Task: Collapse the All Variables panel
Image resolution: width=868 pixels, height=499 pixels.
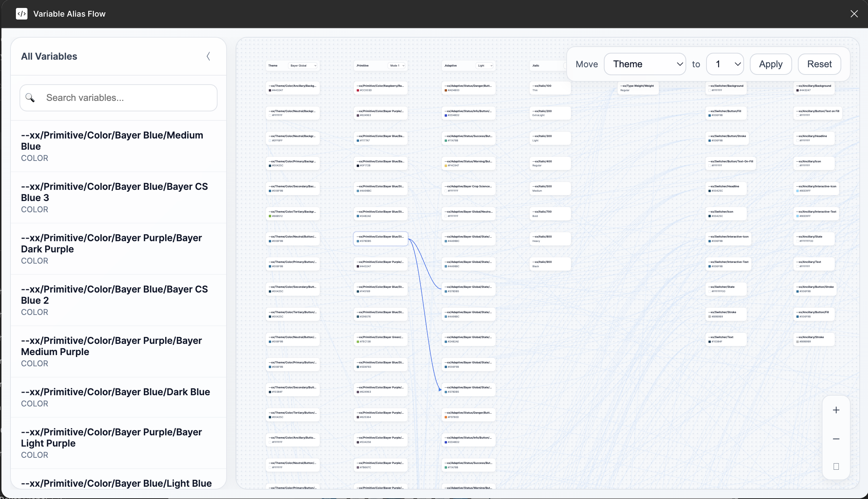Action: [x=208, y=56]
